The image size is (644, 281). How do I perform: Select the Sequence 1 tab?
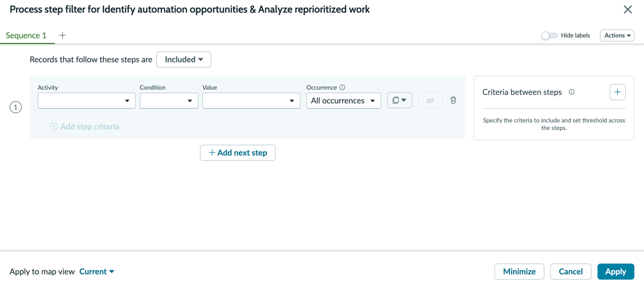26,36
